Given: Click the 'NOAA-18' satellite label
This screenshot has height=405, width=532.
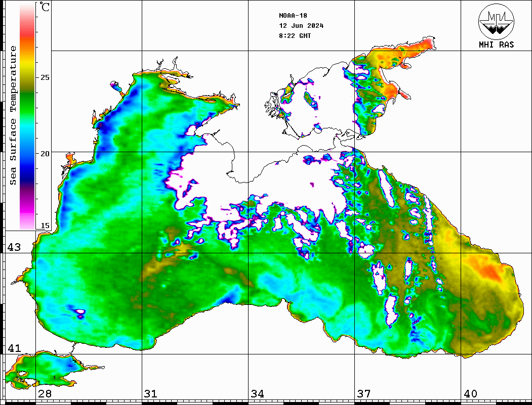Looking at the screenshot, I should 293,16.
